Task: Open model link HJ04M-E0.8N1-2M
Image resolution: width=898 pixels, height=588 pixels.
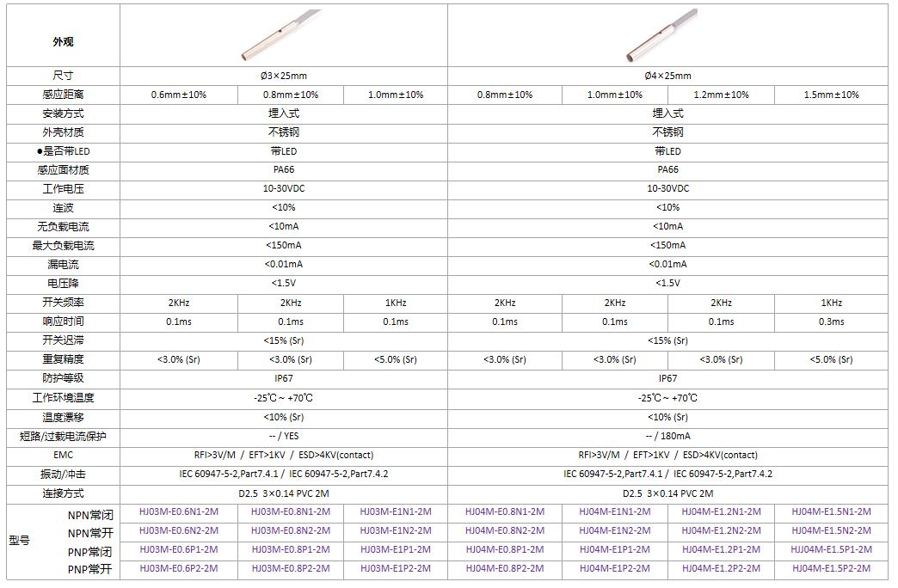Action: pos(505,511)
